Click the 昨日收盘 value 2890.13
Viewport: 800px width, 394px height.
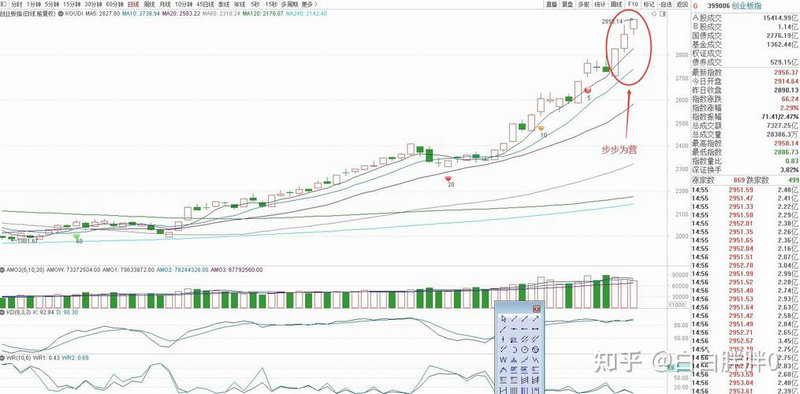tap(786, 90)
